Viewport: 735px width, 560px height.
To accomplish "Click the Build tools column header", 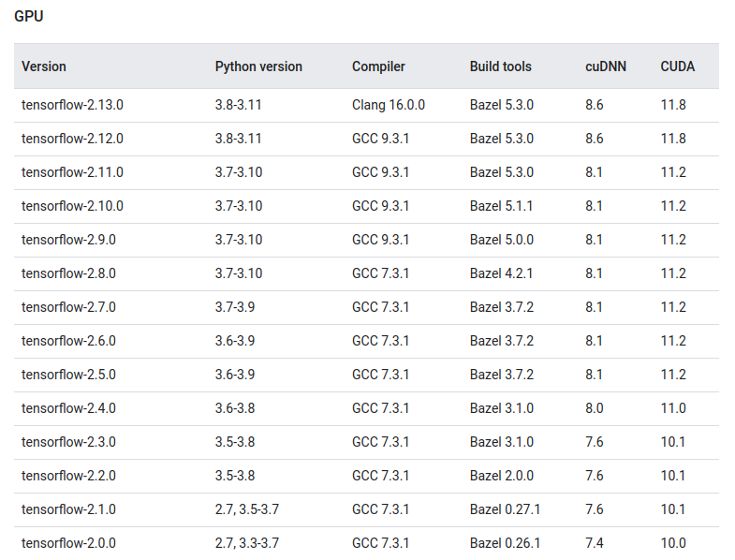I will 500,66.
